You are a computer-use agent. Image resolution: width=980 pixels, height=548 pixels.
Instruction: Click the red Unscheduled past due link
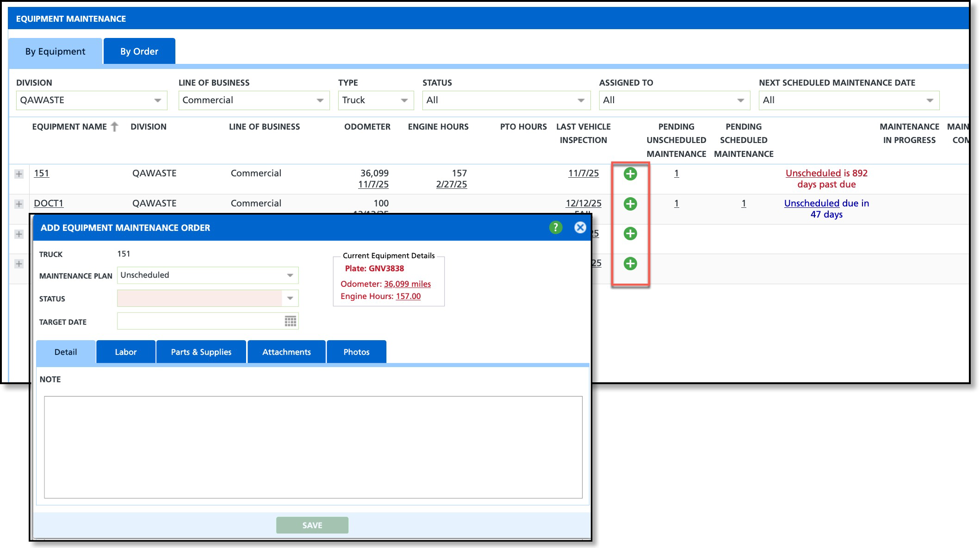click(x=813, y=173)
